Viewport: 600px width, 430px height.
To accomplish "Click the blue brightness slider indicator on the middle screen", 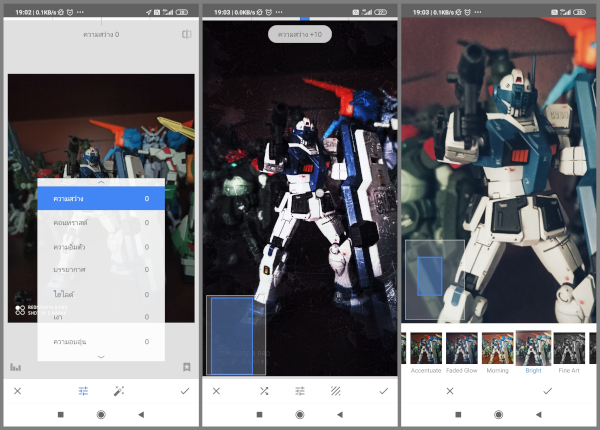I will [x=305, y=18].
